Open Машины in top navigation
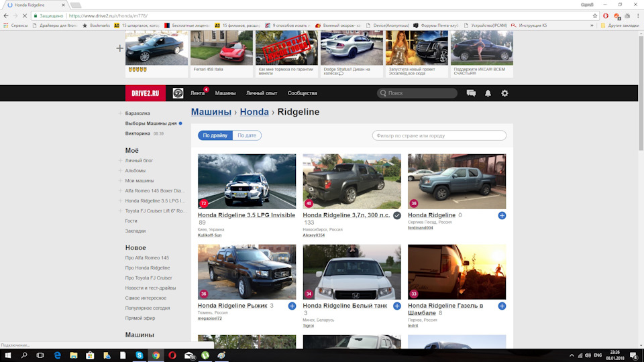 (225, 93)
